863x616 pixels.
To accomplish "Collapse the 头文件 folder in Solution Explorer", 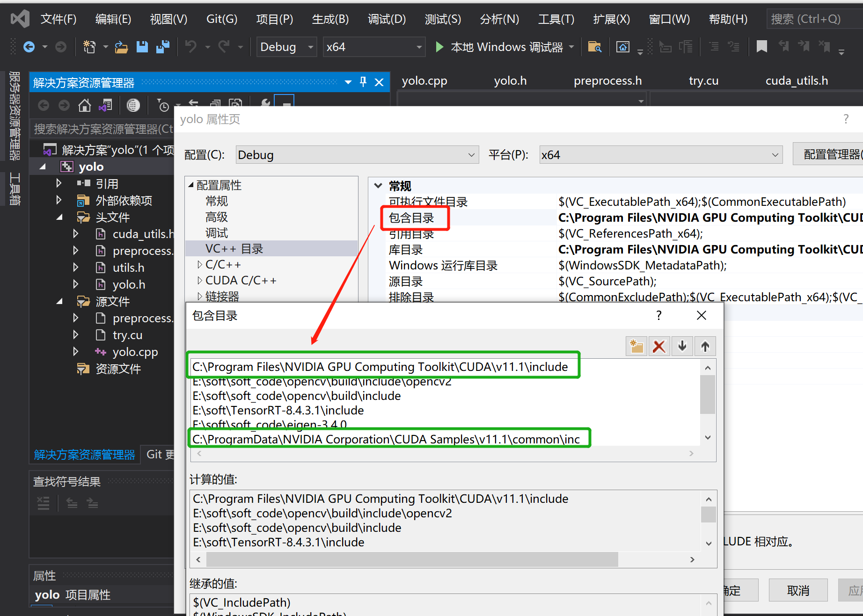I will (x=59, y=217).
